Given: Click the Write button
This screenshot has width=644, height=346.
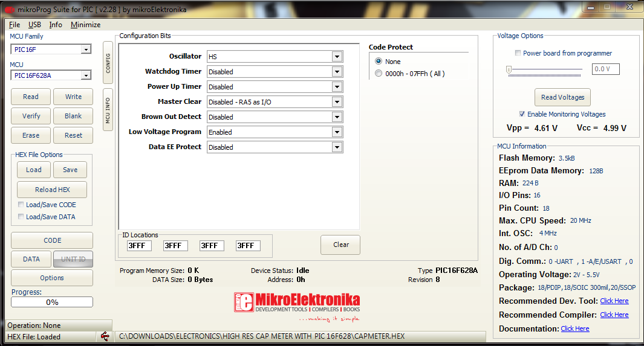Looking at the screenshot, I should [x=73, y=97].
